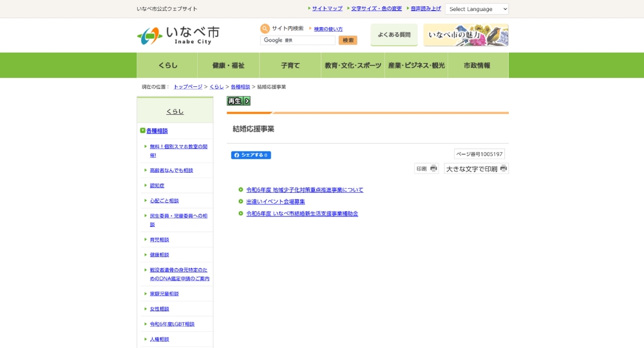Open 健康相談 sidebar link

click(159, 255)
